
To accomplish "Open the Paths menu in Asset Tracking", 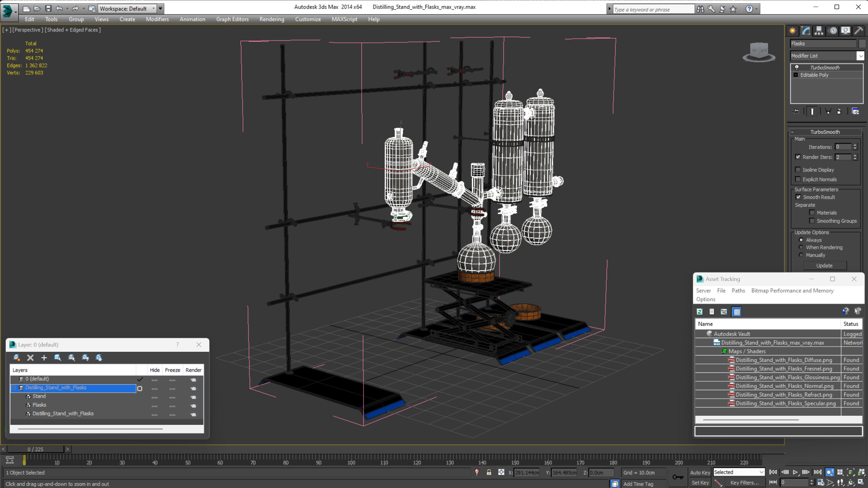I will (738, 290).
